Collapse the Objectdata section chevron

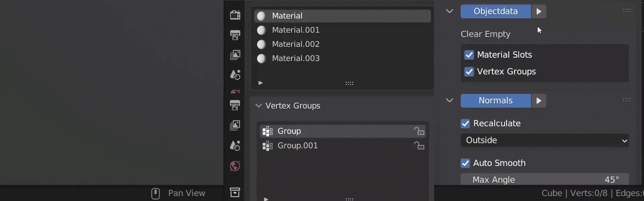point(449,11)
